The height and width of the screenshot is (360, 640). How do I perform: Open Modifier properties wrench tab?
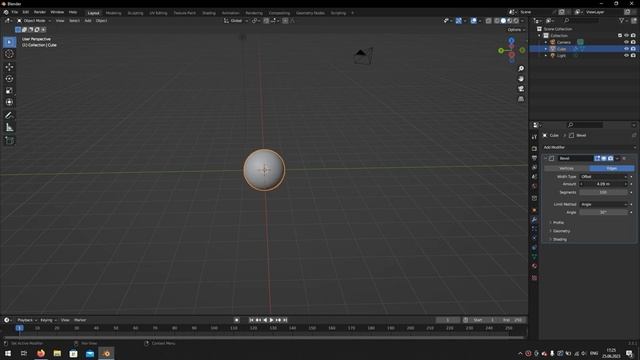tap(534, 220)
